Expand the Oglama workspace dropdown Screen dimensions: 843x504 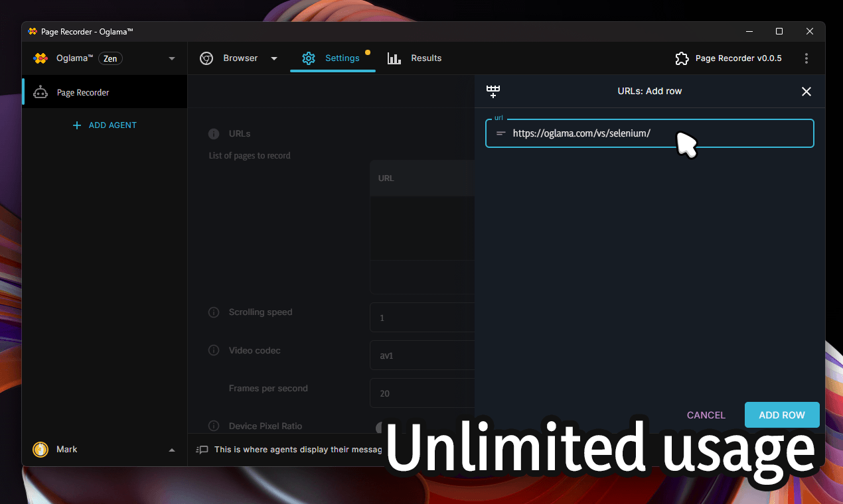point(172,58)
